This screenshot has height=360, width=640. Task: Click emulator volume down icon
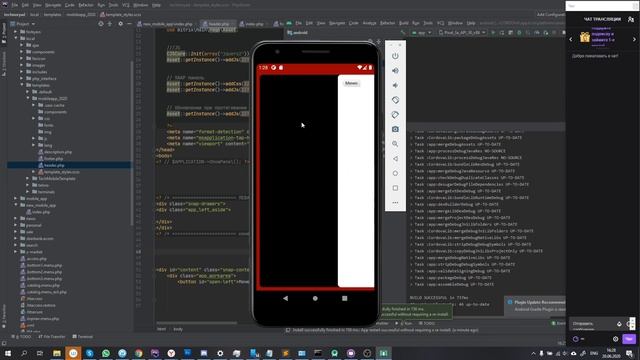pos(395,85)
